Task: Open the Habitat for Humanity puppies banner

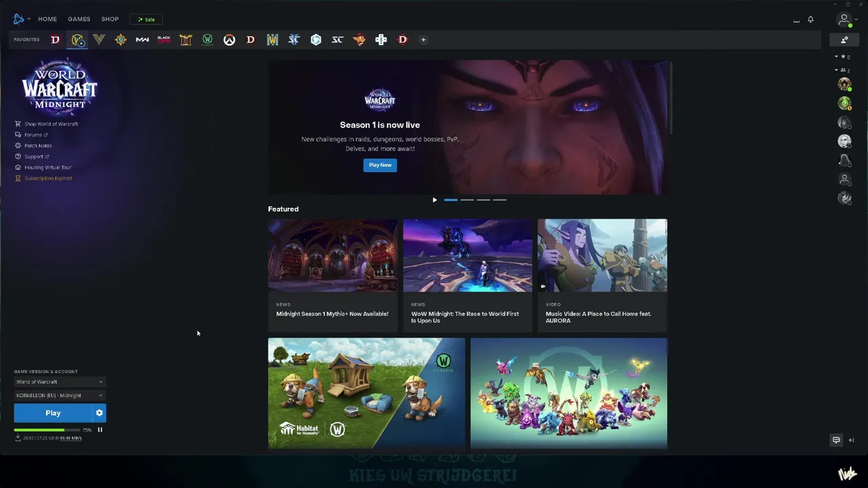Action: tap(366, 393)
